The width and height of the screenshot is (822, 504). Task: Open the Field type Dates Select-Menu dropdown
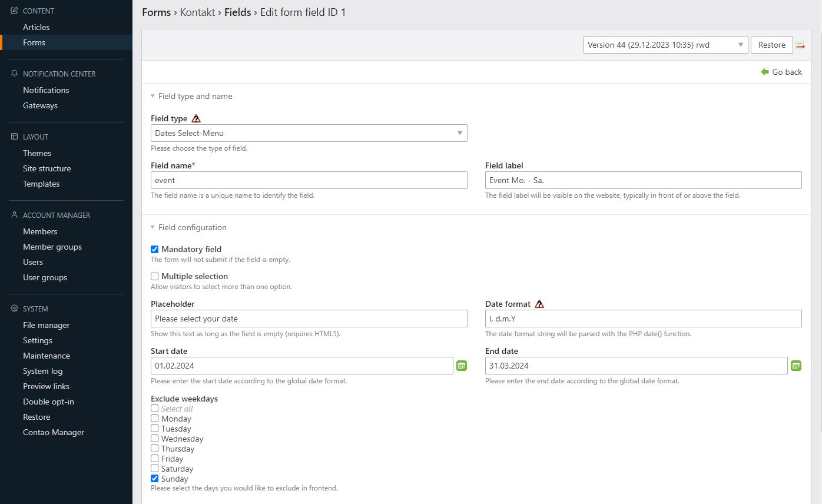(309, 133)
